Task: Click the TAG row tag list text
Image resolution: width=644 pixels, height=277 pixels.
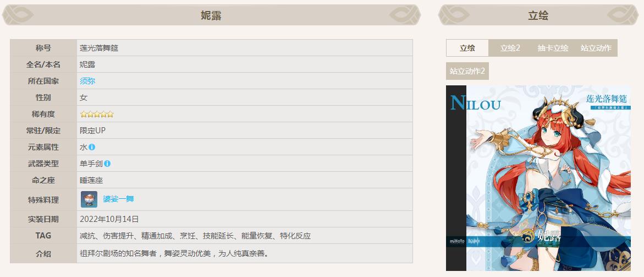Action: coord(195,236)
